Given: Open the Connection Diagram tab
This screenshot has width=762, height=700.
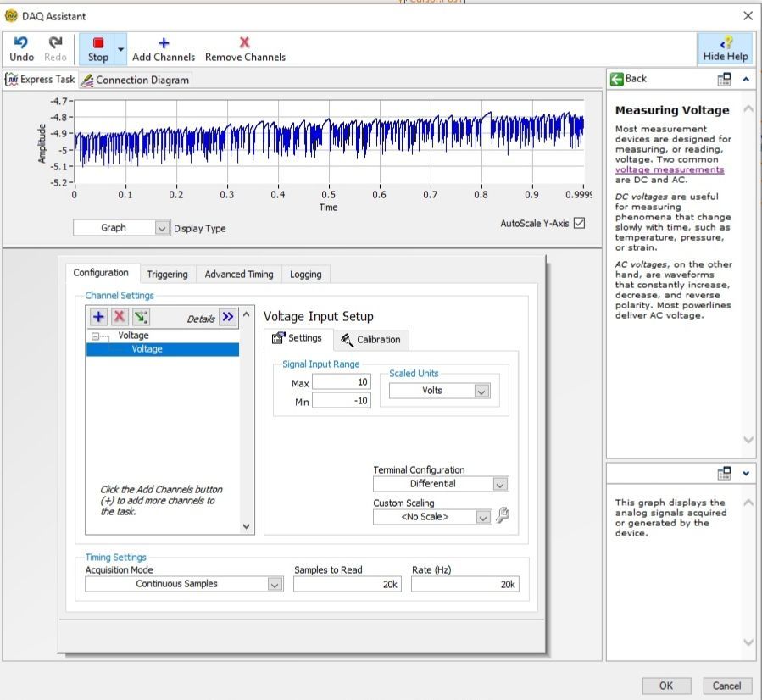Looking at the screenshot, I should [x=136, y=80].
